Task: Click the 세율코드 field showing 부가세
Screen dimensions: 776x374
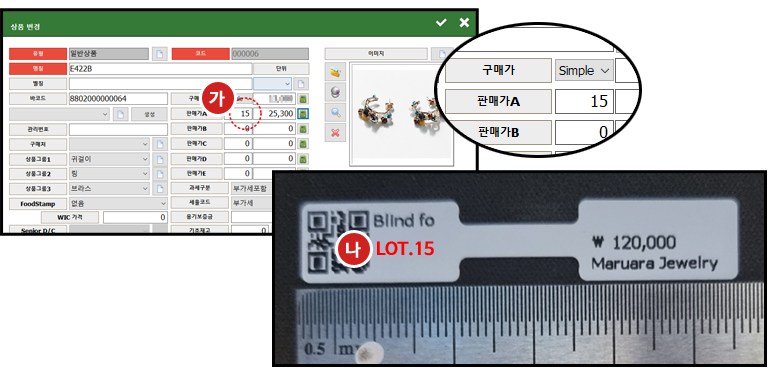Action: 252,203
